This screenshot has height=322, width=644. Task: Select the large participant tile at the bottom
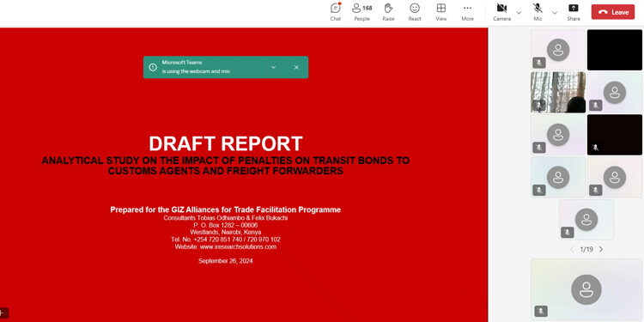pos(586,289)
